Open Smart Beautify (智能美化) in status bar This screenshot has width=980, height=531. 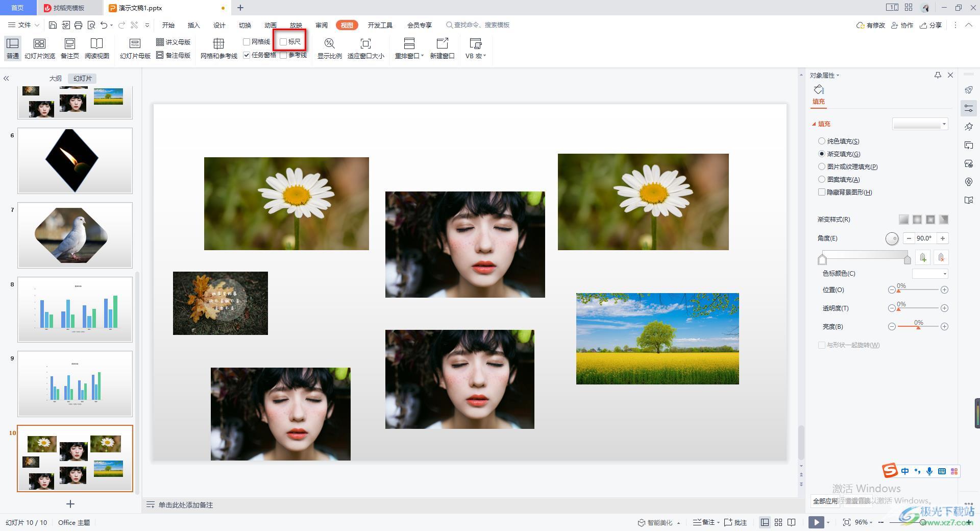tap(659, 522)
